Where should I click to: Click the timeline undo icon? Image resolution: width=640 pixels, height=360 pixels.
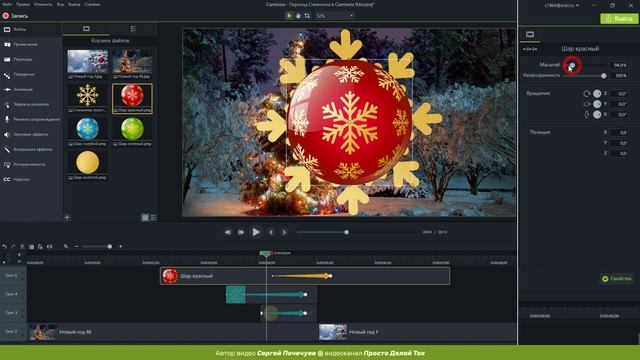(4, 247)
